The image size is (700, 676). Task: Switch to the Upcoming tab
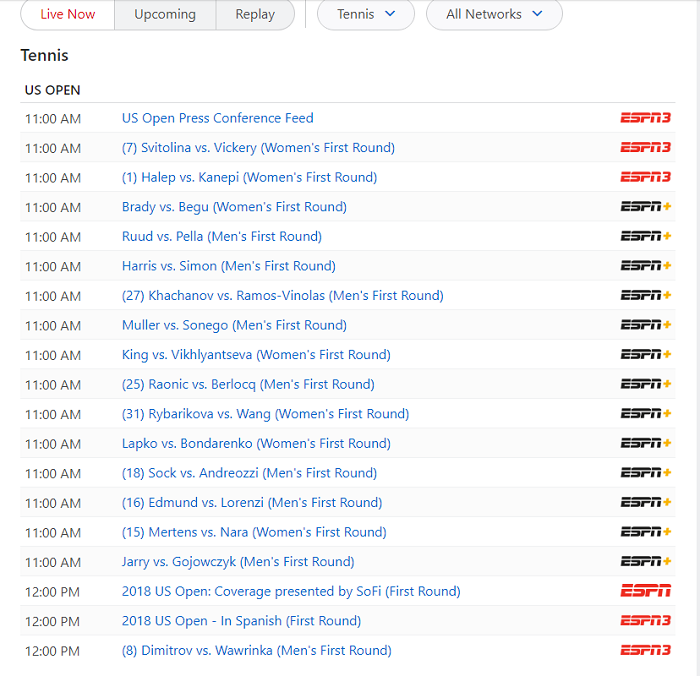coord(165,14)
